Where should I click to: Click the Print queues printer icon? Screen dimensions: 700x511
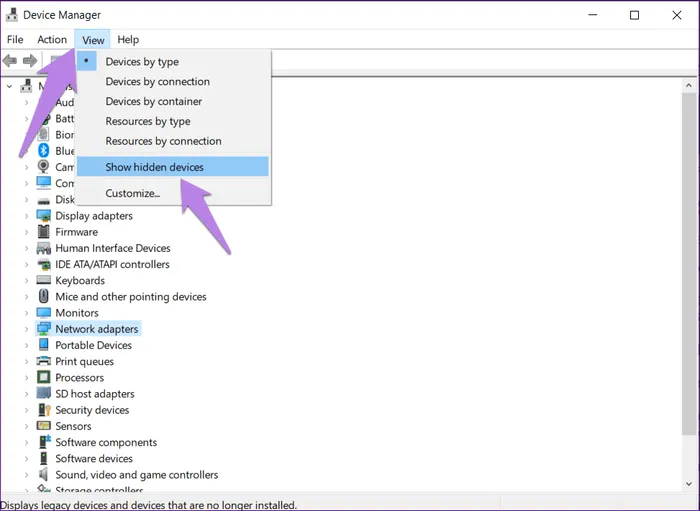[44, 362]
